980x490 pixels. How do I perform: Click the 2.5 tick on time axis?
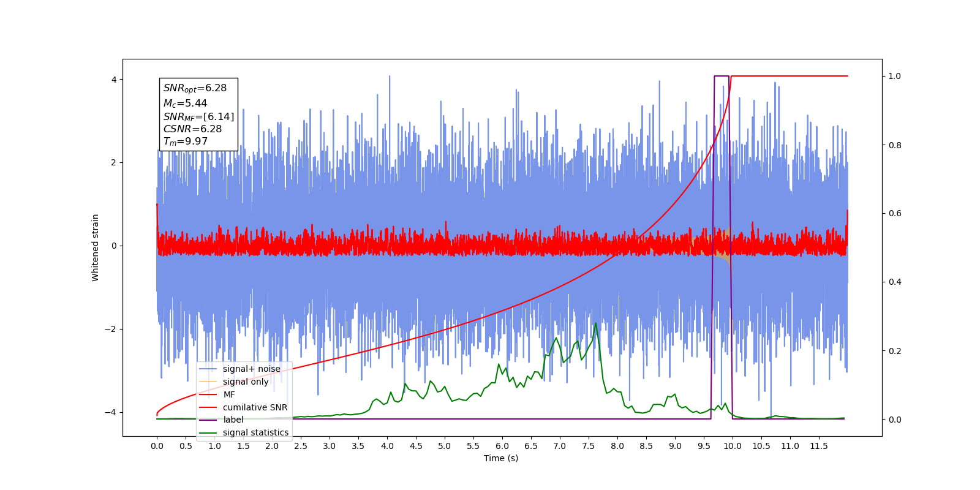301,446
